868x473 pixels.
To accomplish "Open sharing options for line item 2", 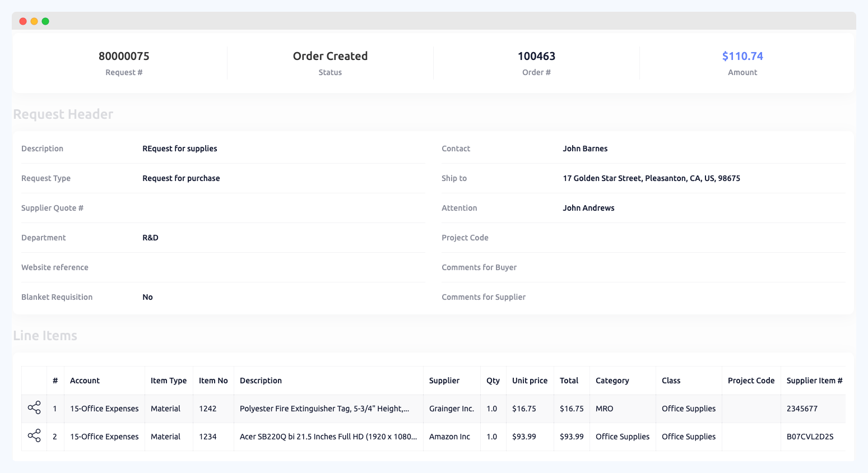I will [x=34, y=436].
